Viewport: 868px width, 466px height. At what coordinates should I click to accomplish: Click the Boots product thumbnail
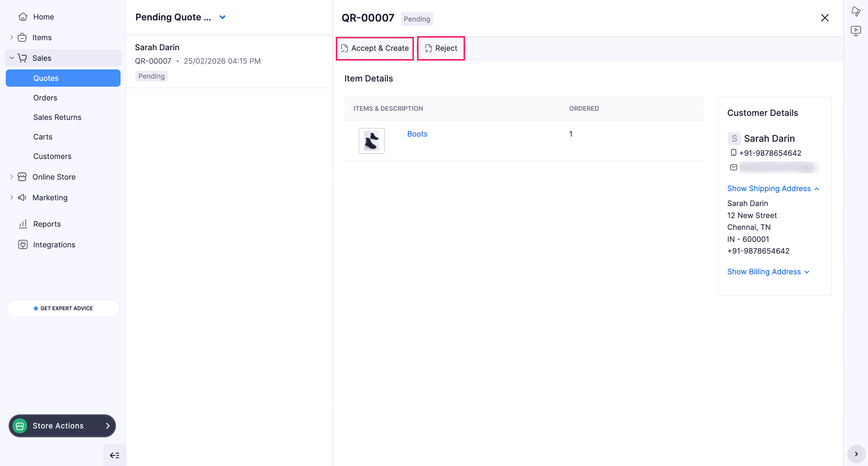[x=371, y=141]
